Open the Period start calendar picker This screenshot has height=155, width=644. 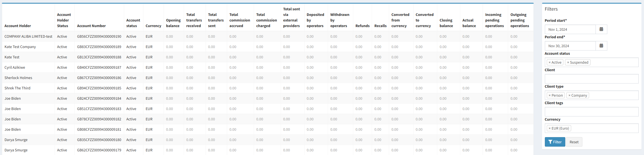pos(601,29)
